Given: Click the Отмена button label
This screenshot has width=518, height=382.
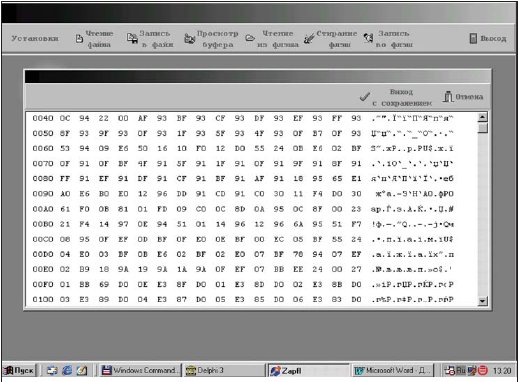Looking at the screenshot, I should (469, 97).
